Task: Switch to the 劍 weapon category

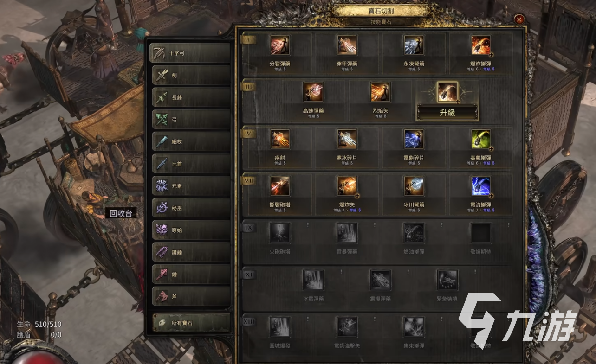Action: point(191,75)
